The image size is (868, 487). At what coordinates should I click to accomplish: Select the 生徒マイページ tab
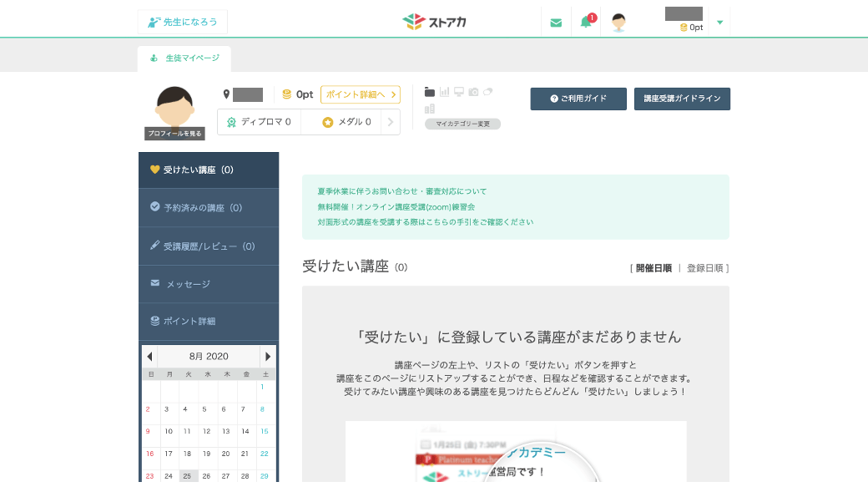pyautogui.click(x=184, y=58)
